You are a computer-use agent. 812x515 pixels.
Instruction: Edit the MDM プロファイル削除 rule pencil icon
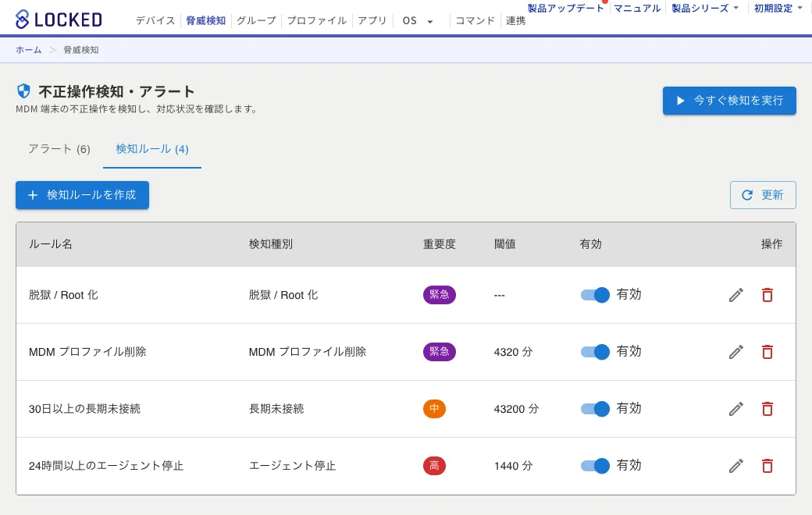click(735, 352)
